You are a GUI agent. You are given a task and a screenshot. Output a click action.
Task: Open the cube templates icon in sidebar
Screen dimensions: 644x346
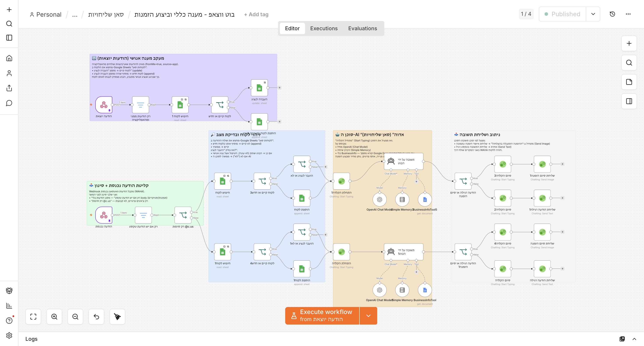coord(9,291)
